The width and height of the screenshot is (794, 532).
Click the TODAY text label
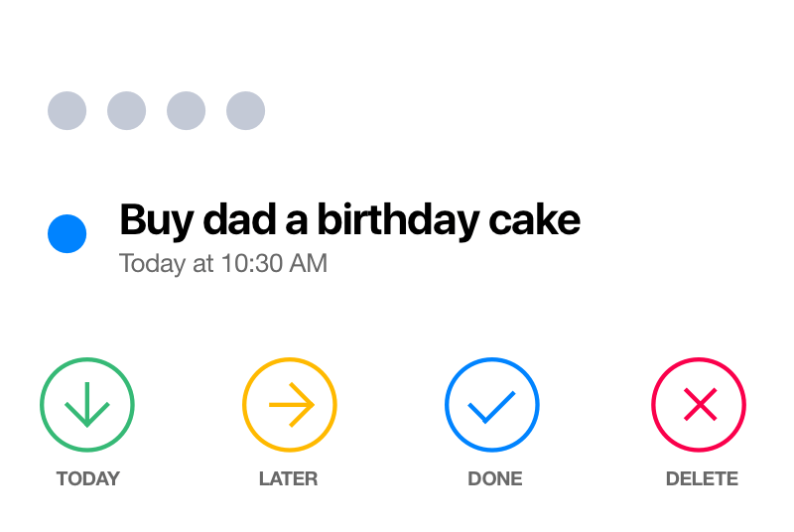pyautogui.click(x=87, y=478)
